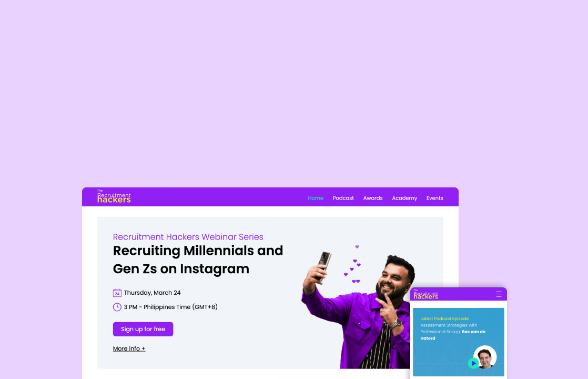Click the Bas van de Haterd avatar thumbnail

point(485,357)
